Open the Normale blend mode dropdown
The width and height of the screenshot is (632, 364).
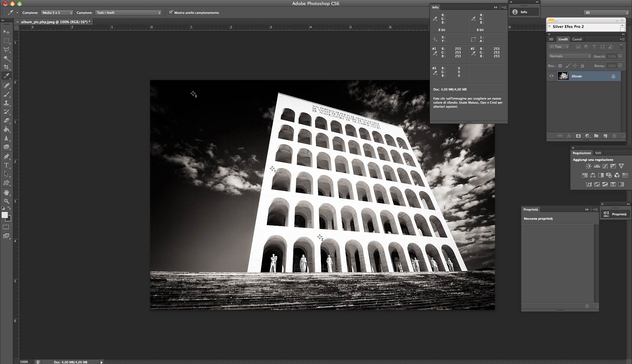pyautogui.click(x=570, y=56)
